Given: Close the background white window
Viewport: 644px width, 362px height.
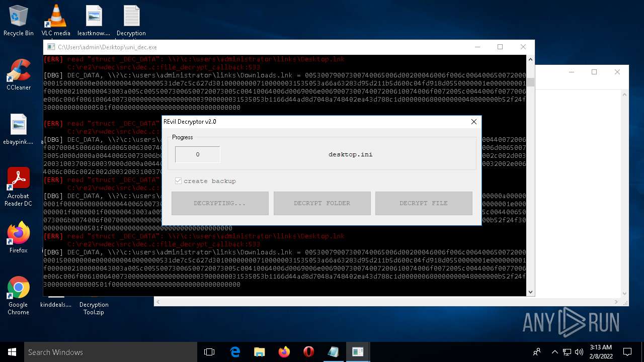Looking at the screenshot, I should [x=617, y=72].
